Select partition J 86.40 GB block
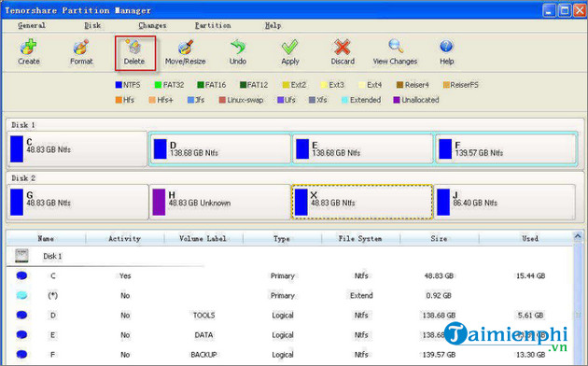 [x=505, y=202]
